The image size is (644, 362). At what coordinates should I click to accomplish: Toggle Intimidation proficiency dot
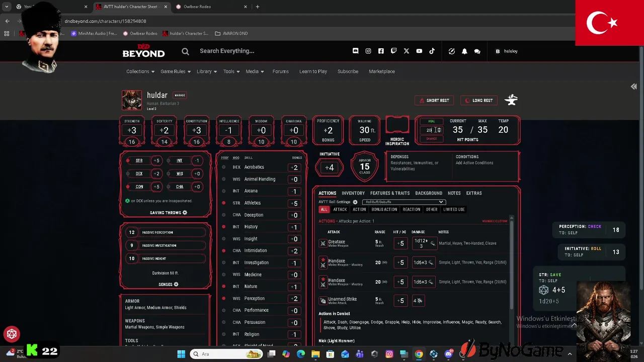pyautogui.click(x=224, y=250)
